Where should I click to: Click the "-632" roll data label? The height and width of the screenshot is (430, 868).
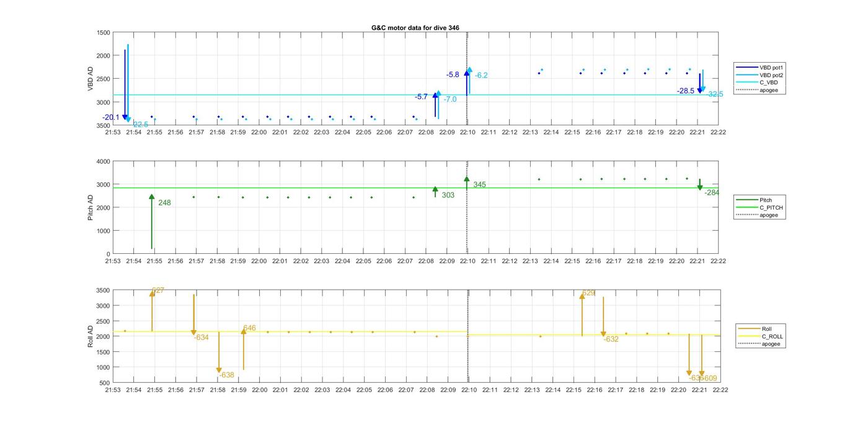click(x=611, y=339)
